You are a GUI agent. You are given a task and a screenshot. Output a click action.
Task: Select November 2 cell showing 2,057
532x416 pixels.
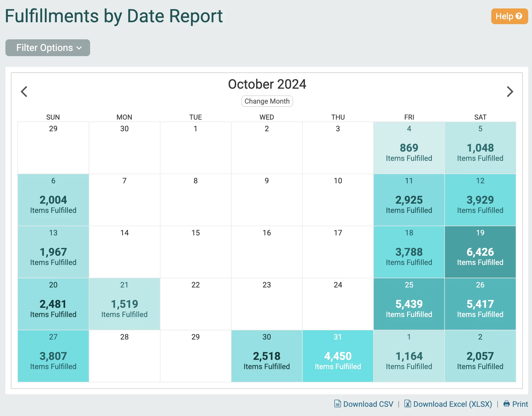(x=480, y=356)
